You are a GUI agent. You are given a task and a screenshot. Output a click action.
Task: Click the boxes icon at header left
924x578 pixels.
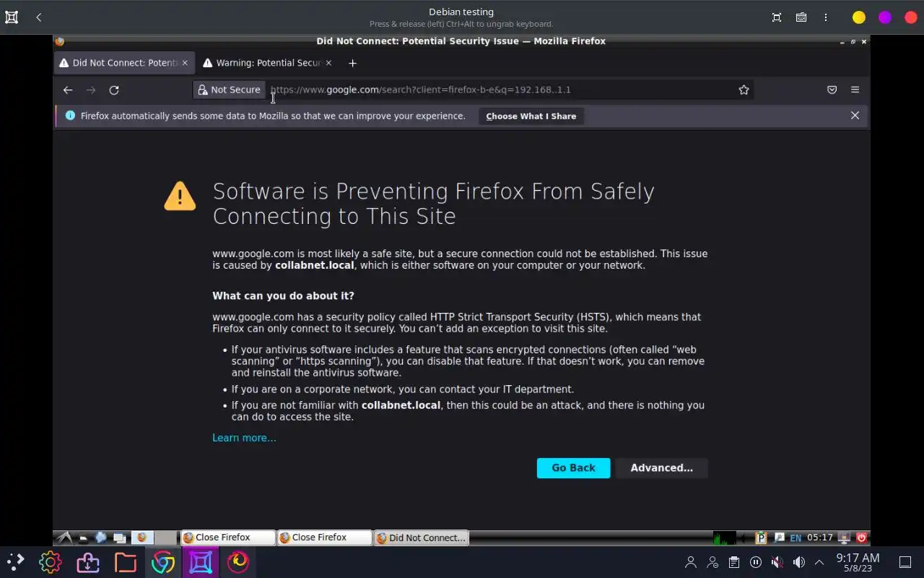12,17
